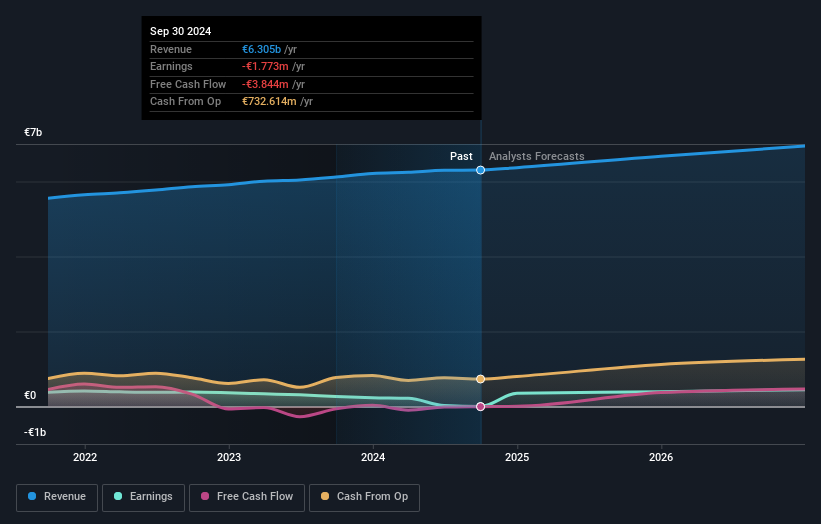
Task: Click the €6.305b revenue value
Action: pos(261,49)
